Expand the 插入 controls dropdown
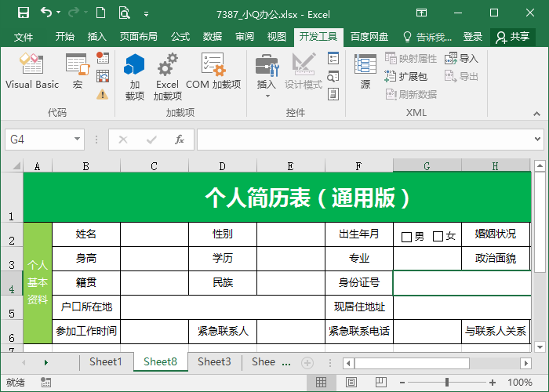 (x=267, y=96)
